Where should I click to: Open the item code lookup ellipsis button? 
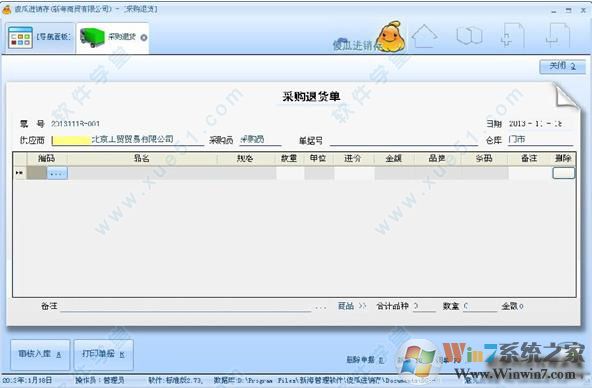pyautogui.click(x=57, y=173)
